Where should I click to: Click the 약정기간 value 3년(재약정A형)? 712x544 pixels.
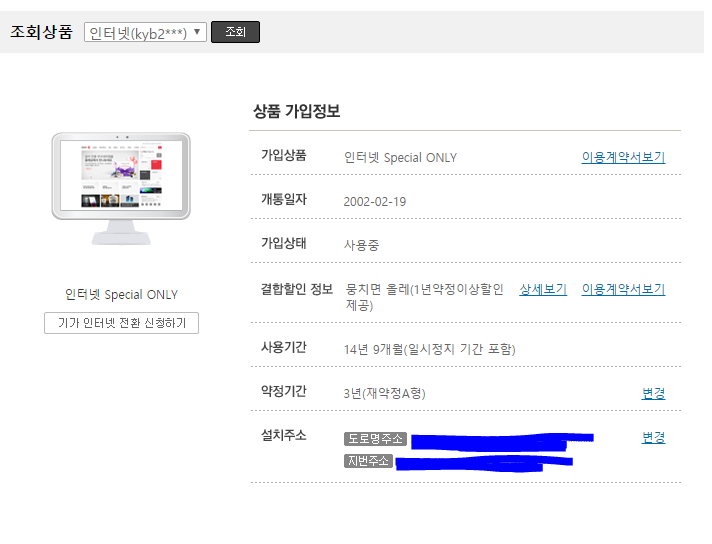pos(384,393)
